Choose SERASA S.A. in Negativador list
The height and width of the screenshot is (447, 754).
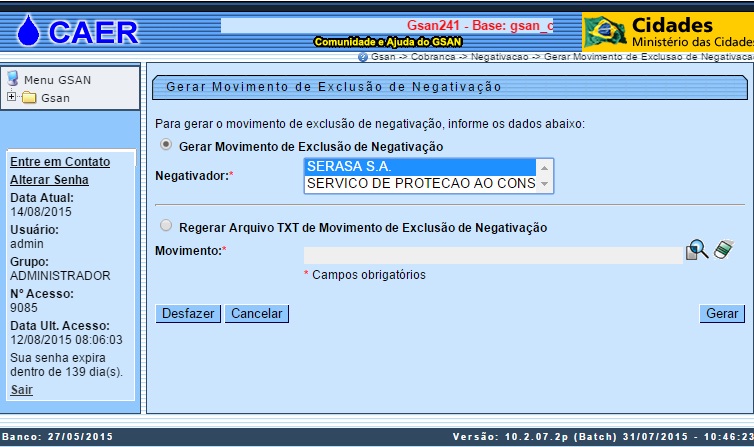tap(420, 166)
